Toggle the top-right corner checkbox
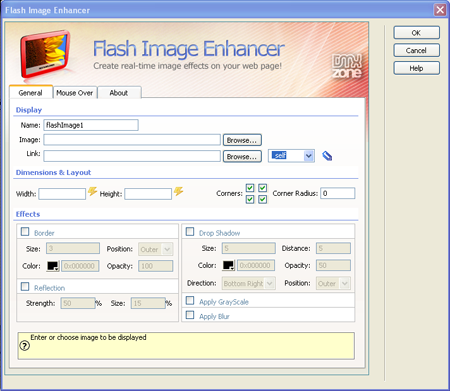 click(x=263, y=188)
